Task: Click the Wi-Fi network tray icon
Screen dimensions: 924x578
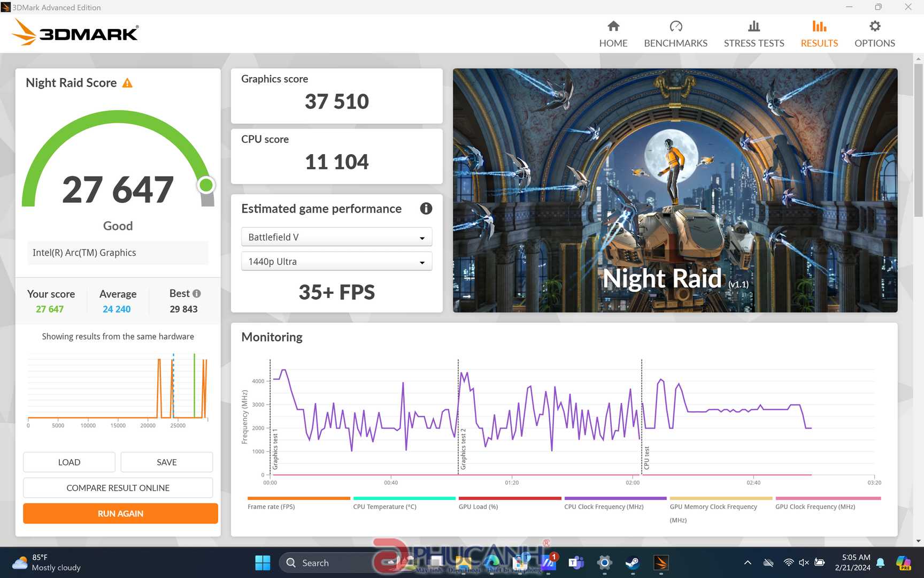Action: point(788,562)
